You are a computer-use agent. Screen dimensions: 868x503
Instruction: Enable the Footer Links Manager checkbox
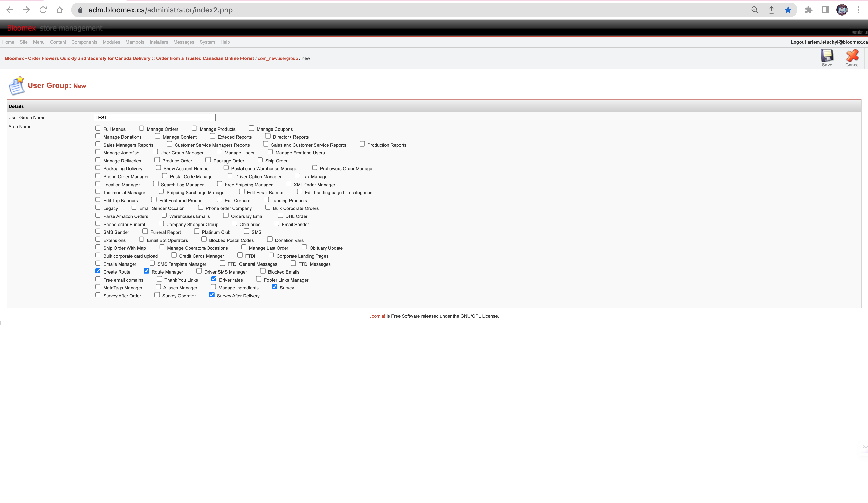click(x=259, y=279)
